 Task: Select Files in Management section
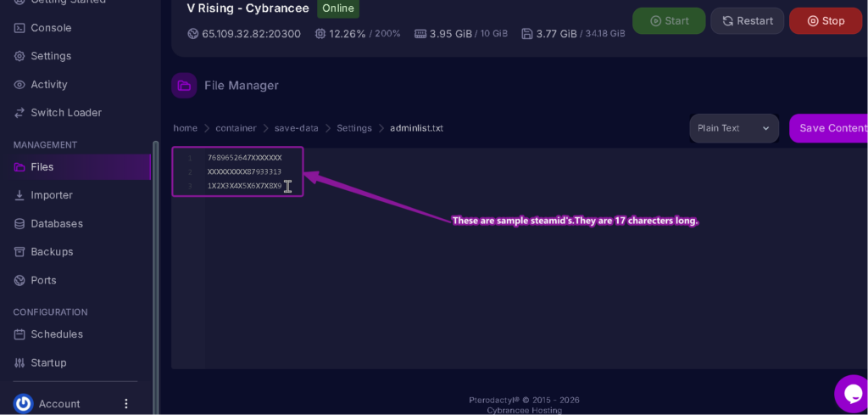point(75,167)
